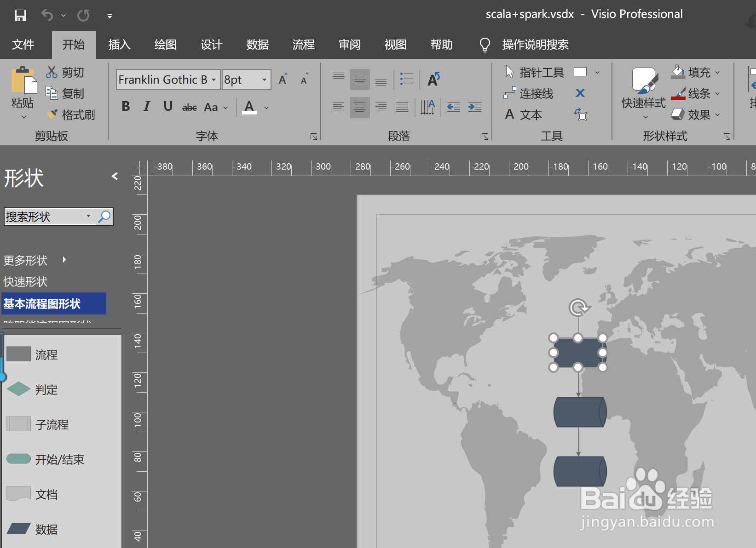The image size is (756, 548).
Task: Click the Save icon in the title bar
Action: [20, 16]
